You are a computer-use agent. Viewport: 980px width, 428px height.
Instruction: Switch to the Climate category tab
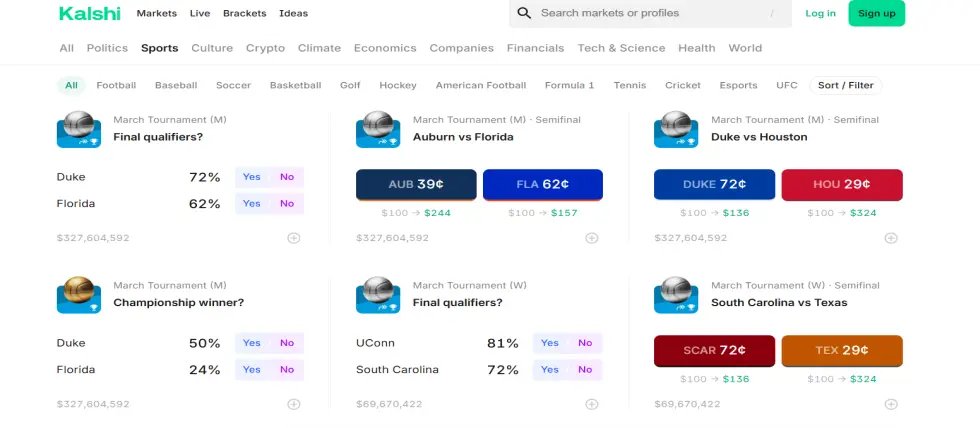pyautogui.click(x=319, y=48)
